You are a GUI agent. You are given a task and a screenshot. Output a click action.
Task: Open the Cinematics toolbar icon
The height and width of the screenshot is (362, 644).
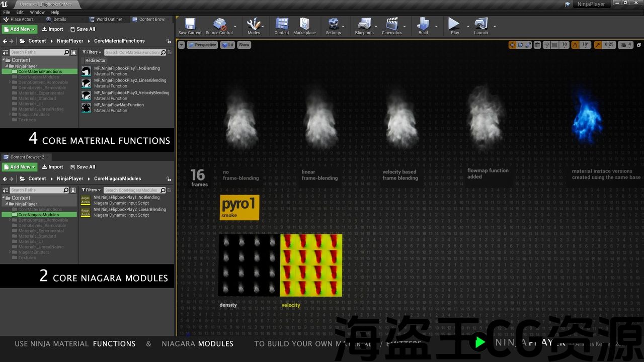392,25
